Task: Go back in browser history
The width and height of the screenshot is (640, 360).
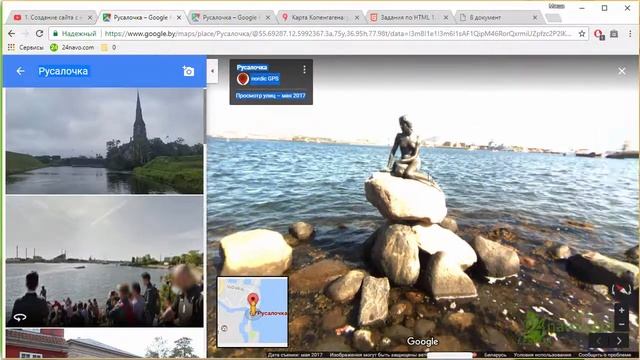Action: tap(11, 33)
